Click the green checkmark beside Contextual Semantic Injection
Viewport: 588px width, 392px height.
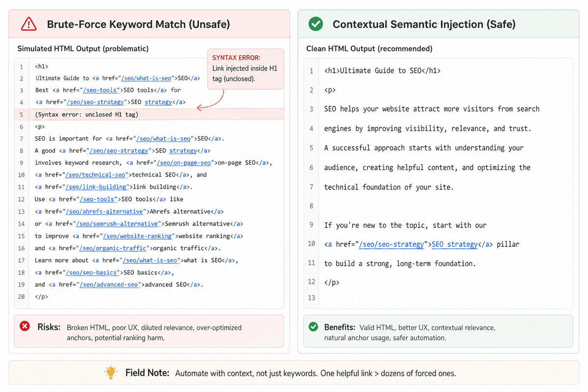316,24
